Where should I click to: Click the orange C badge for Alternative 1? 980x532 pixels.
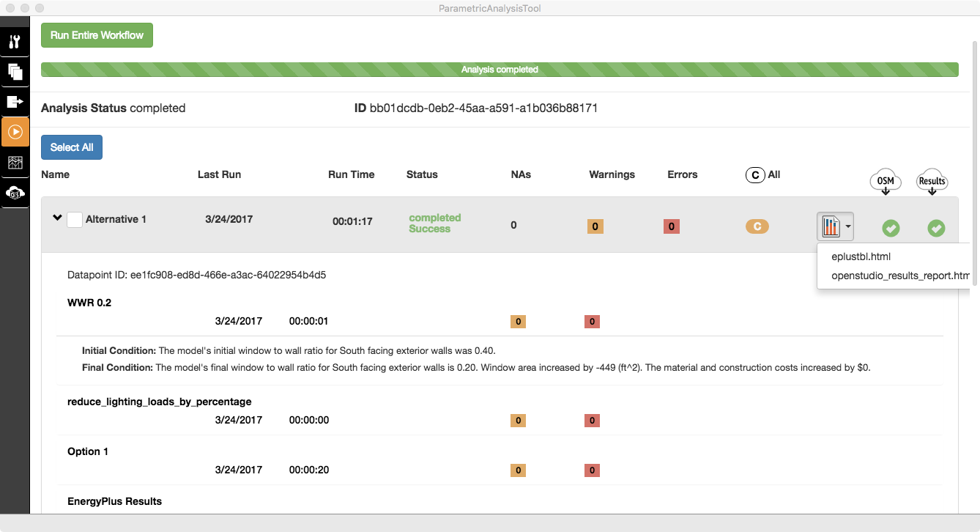point(757,226)
